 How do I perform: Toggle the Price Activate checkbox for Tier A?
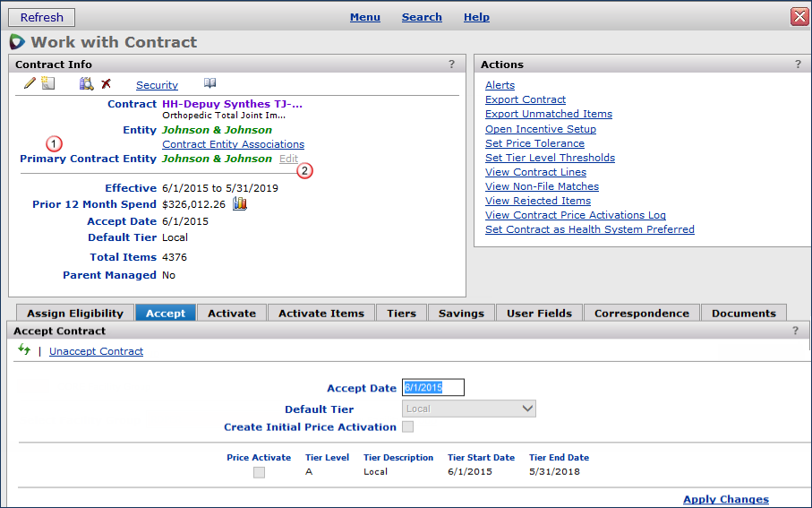(x=259, y=472)
